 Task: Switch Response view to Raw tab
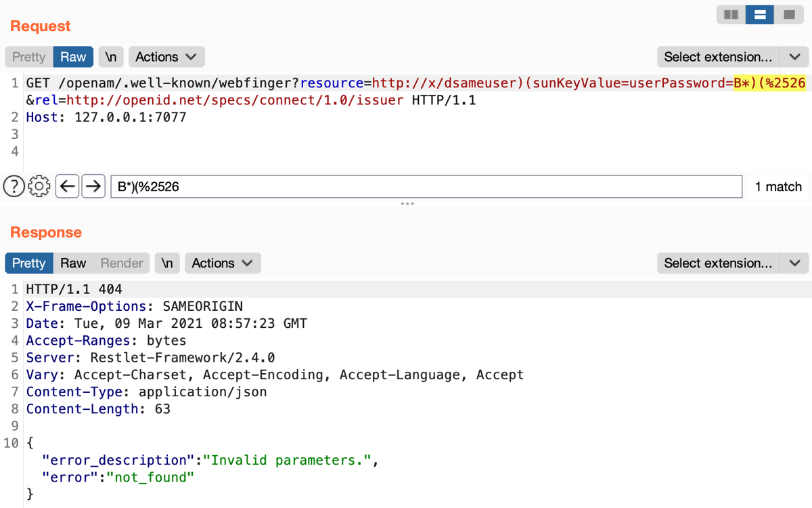pos(73,263)
